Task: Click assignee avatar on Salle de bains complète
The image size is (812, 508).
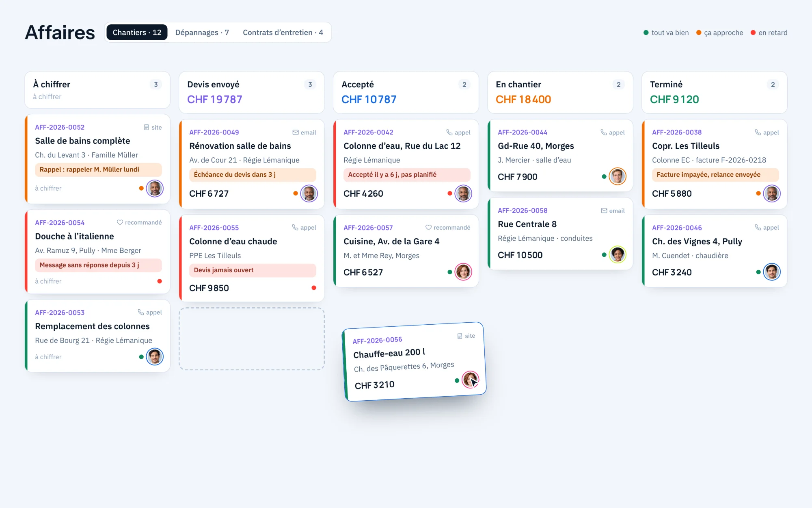Action: pyautogui.click(x=155, y=188)
